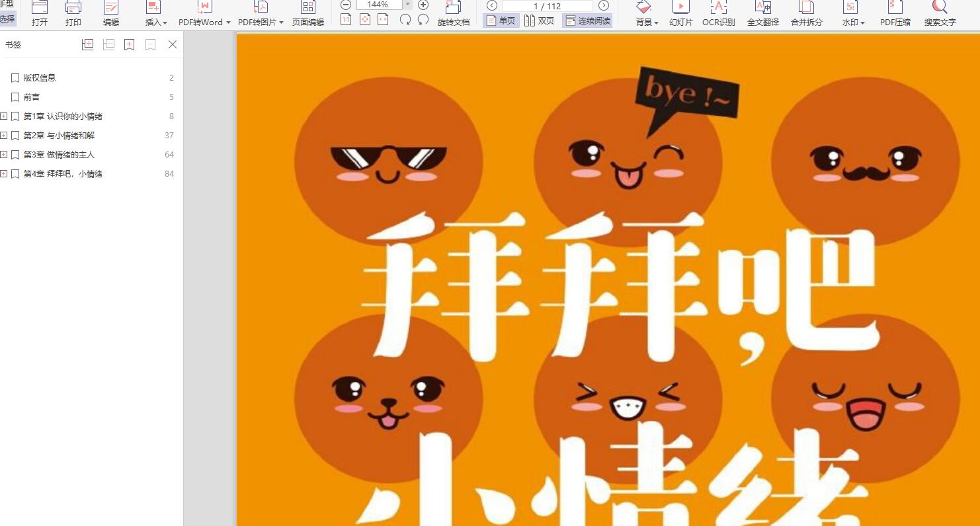Select bookmark 第1章 认识你的小情绪
Viewport: 980px width, 526px height.
pos(63,116)
